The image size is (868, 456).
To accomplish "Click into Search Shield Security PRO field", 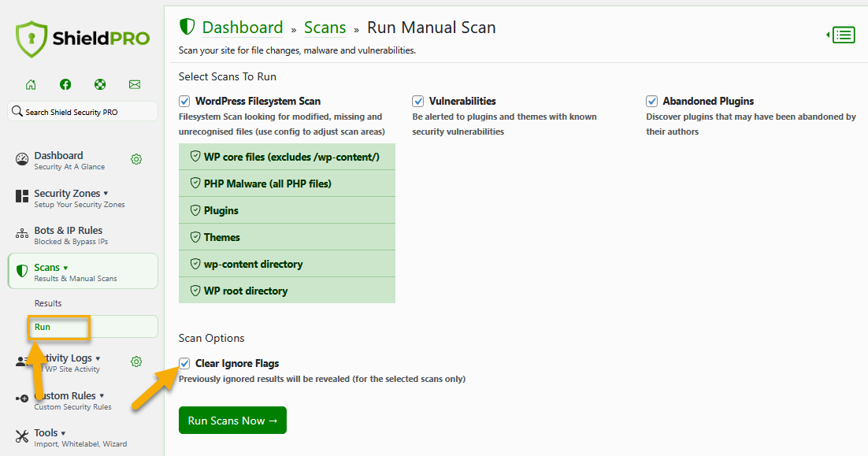I will (x=83, y=111).
